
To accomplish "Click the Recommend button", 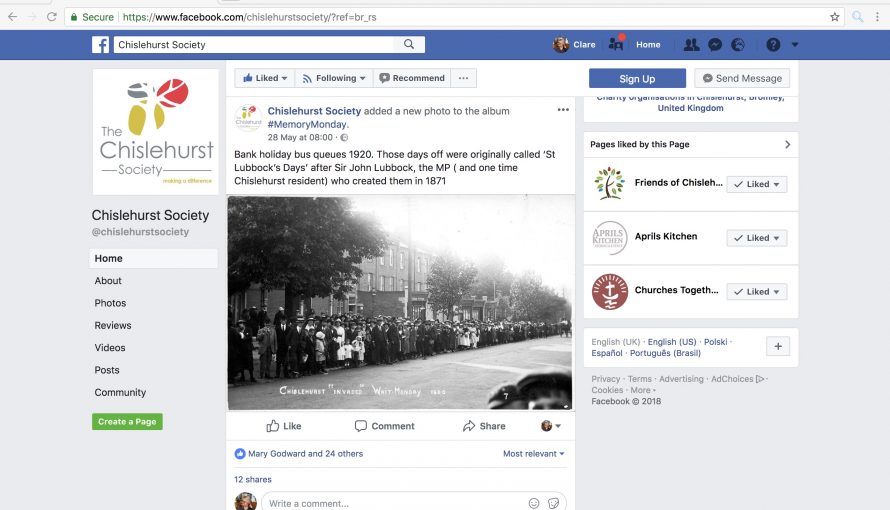I will (x=412, y=78).
